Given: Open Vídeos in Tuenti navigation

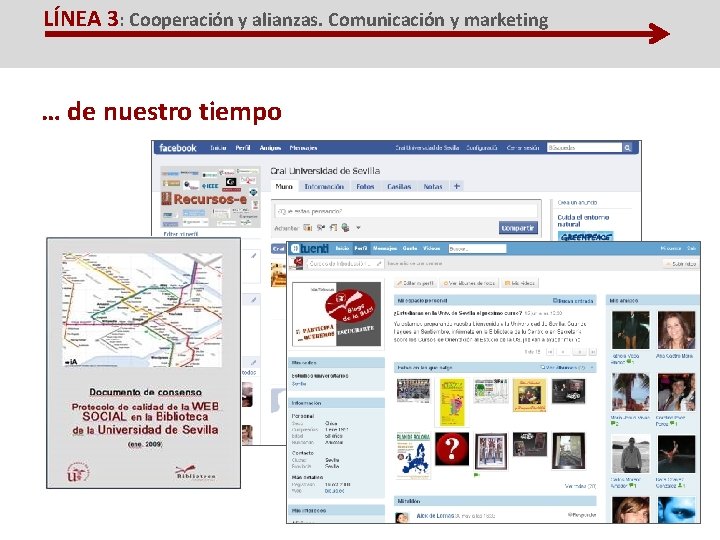Looking at the screenshot, I should tap(432, 248).
